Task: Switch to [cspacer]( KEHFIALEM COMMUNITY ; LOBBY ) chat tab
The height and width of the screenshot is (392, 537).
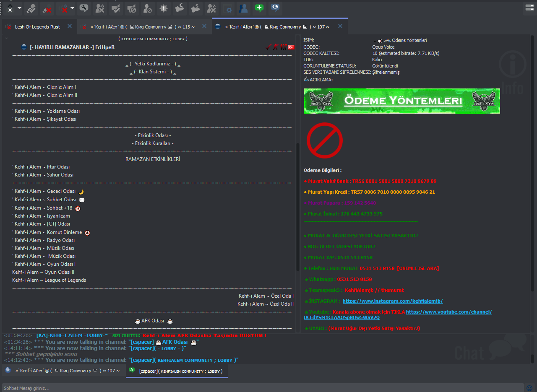Action: (177, 371)
